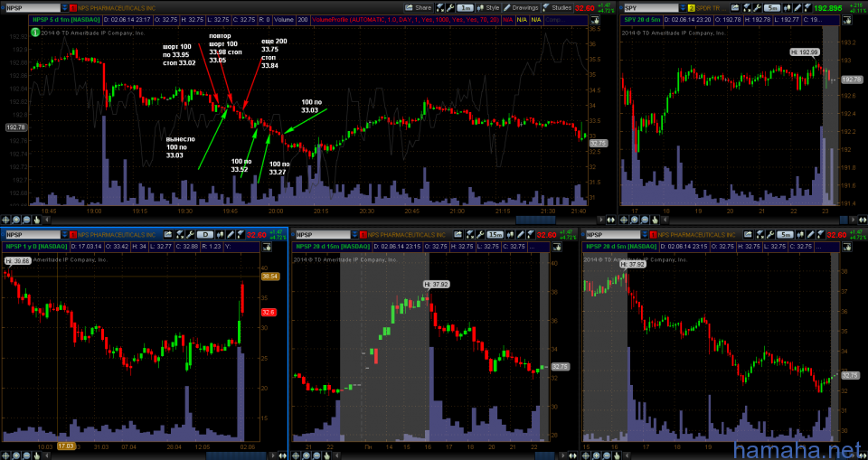The image size is (868, 460).
Task: Open wrench settings in NPSP 15m chart
Action: (x=480, y=234)
